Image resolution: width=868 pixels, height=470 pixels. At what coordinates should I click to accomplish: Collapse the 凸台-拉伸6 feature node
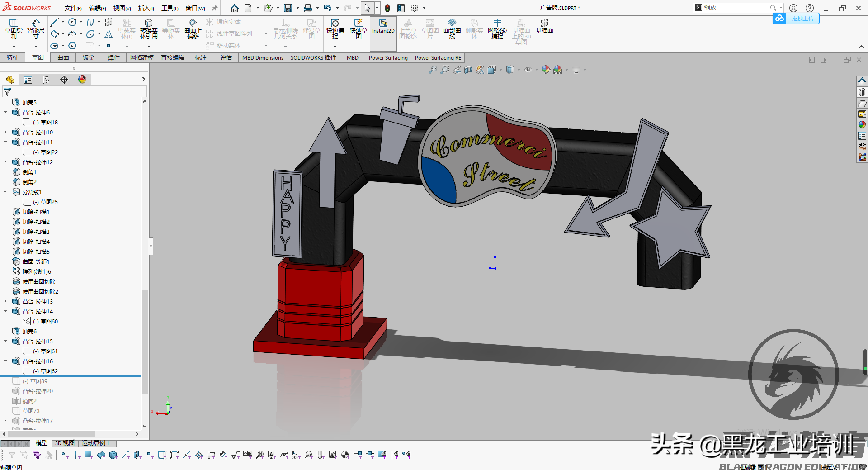pos(5,112)
